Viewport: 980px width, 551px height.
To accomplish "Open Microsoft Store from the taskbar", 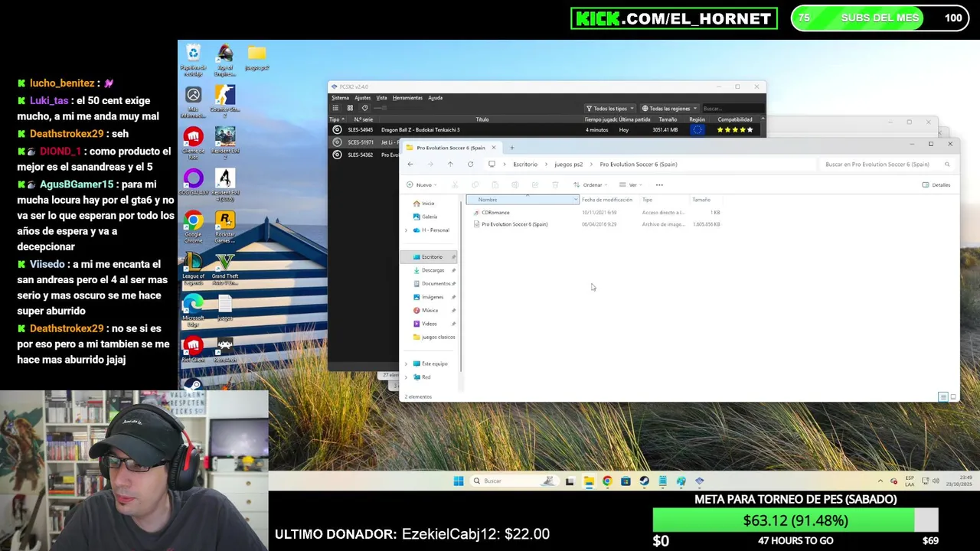I will click(x=626, y=481).
